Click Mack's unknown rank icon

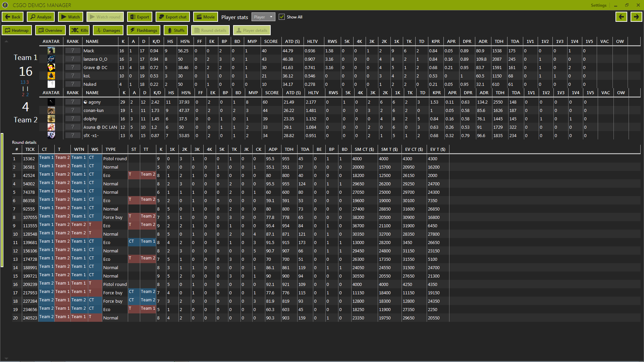tap(72, 51)
